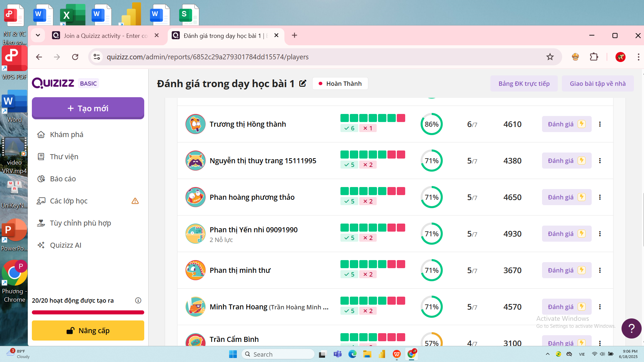Screen dimensions: 644x362
Task: Open Tùy chỉnh phù hợp menu item
Action: (80, 223)
